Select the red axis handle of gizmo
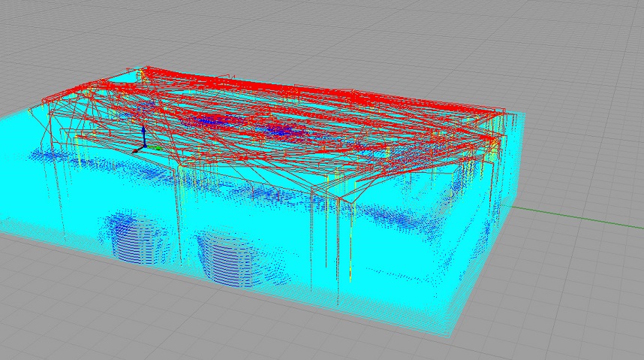 point(139,150)
